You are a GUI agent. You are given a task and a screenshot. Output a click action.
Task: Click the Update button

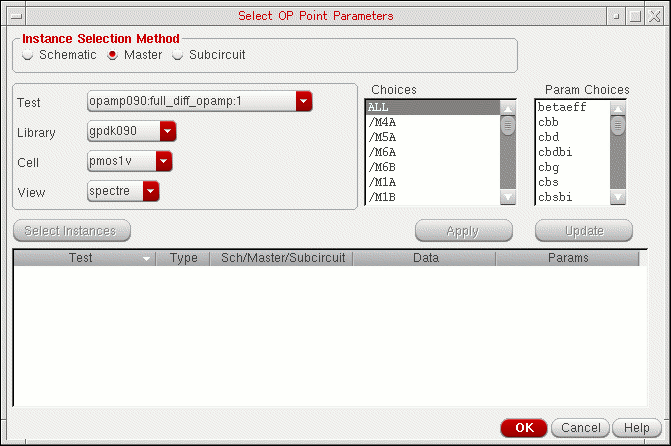584,231
